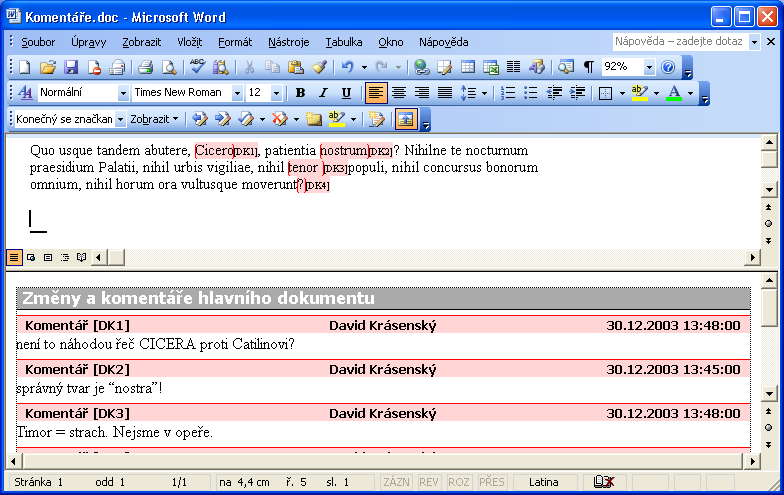Insert Excel worksheet icon
Image resolution: width=784 pixels, height=495 pixels.
pos(491,67)
